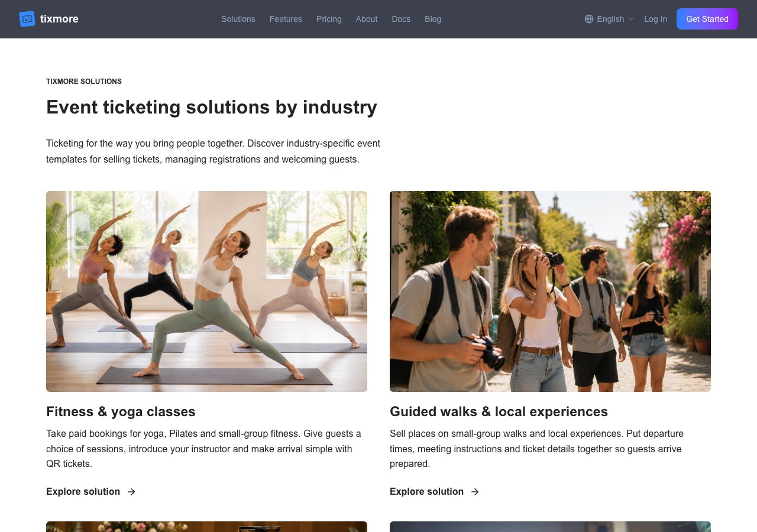The height and width of the screenshot is (532, 757).
Task: Explore the Guided walks solution link
Action: [x=435, y=492]
